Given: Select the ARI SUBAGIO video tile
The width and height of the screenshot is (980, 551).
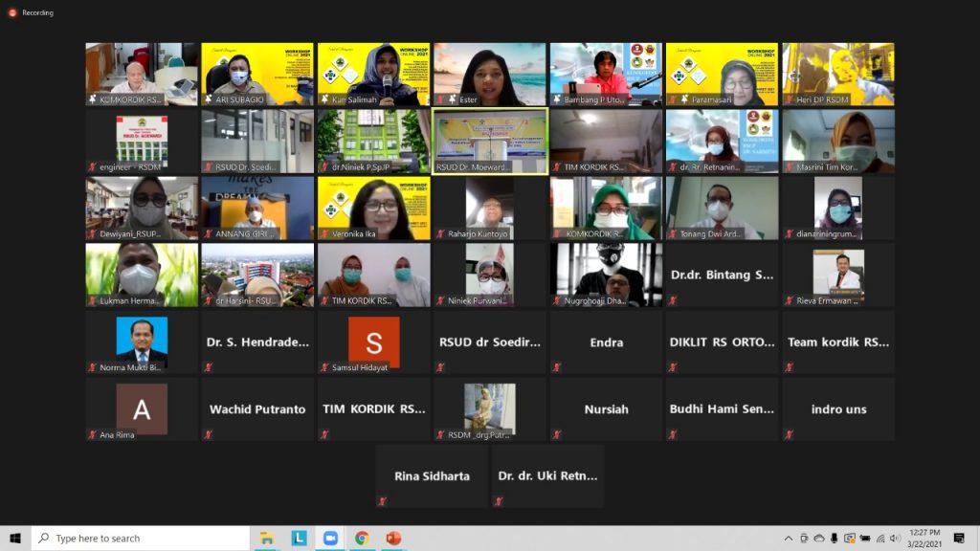Looking at the screenshot, I should (257, 74).
